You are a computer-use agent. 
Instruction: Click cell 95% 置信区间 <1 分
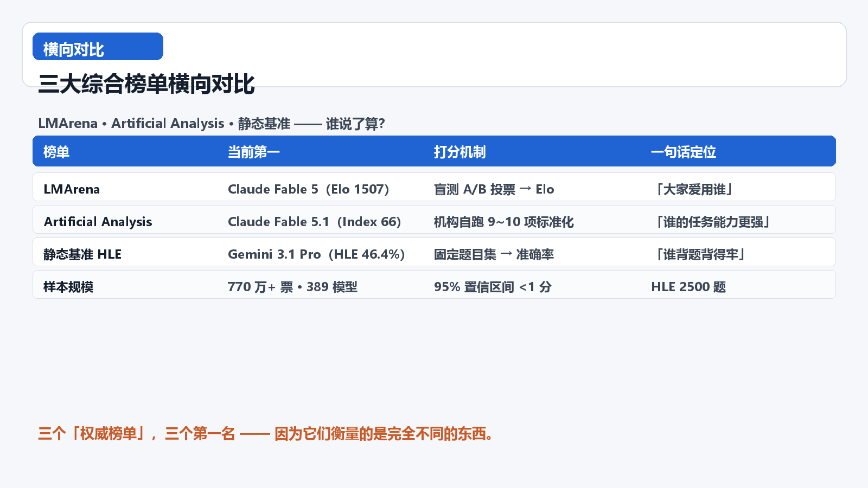click(x=493, y=287)
